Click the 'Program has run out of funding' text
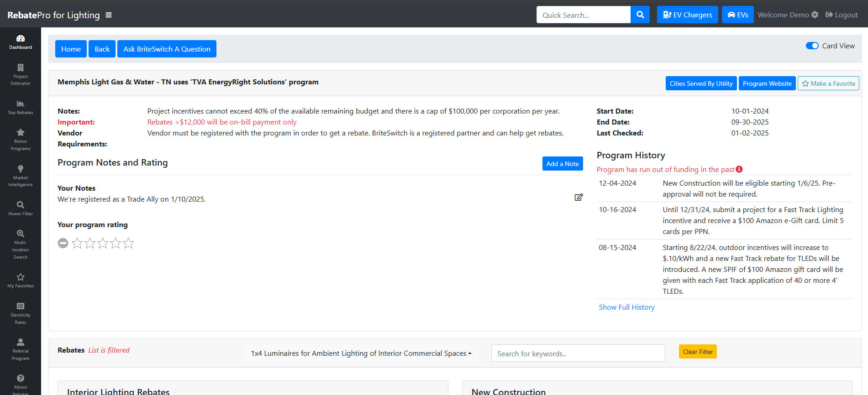This screenshot has height=395, width=868. (x=666, y=169)
